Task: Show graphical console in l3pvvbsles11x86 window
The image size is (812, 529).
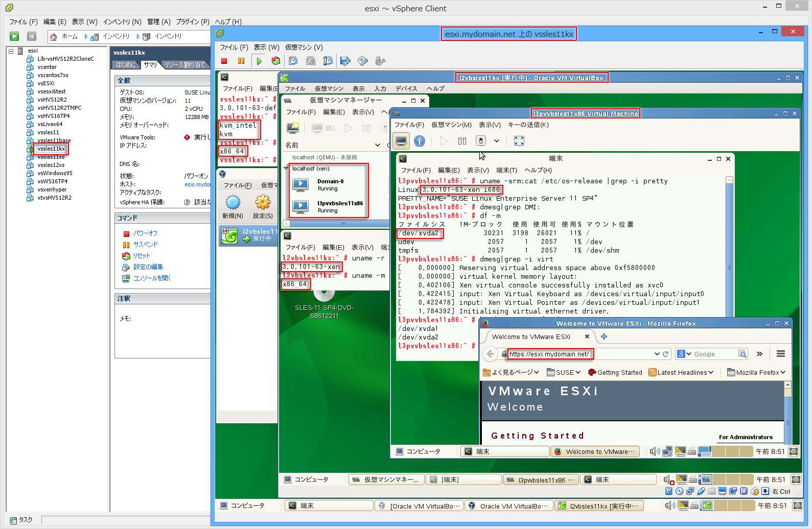Action: point(402,140)
